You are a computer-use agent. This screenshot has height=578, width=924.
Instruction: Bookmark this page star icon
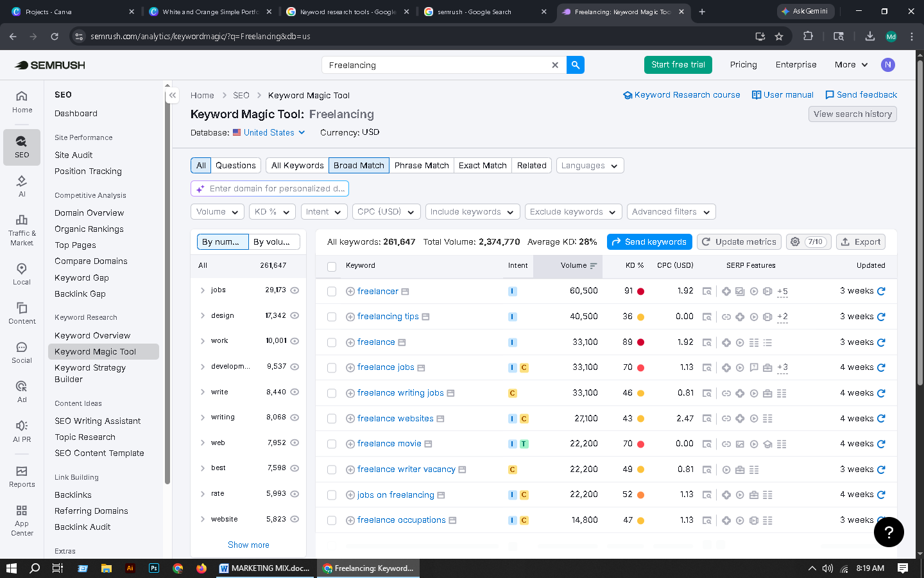[779, 37]
